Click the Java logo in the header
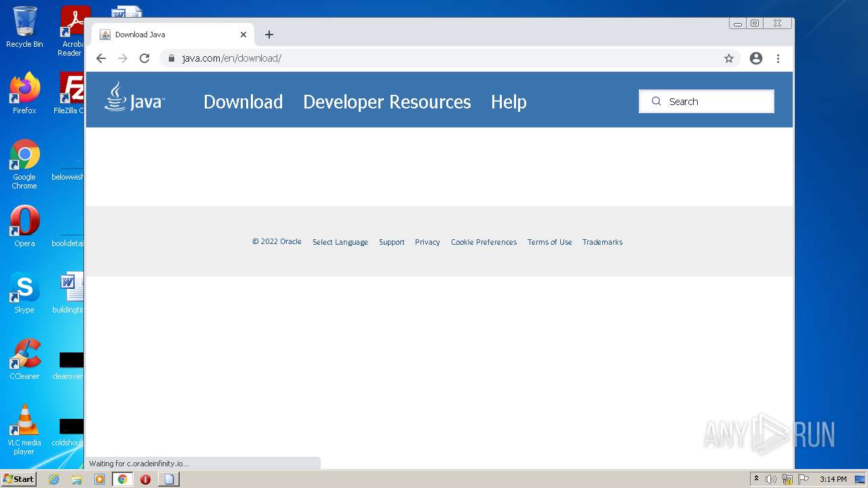The width and height of the screenshot is (868, 488). [134, 97]
